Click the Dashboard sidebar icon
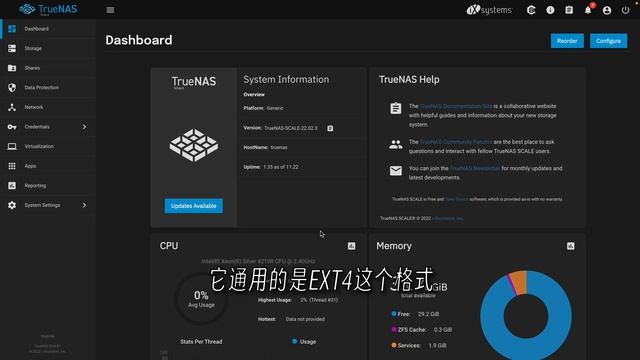Image resolution: width=640 pixels, height=360 pixels. tap(12, 29)
